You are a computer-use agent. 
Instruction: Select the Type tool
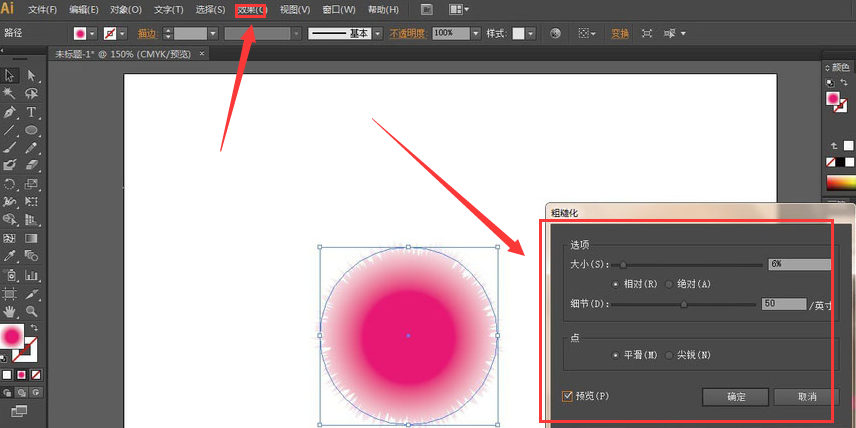point(31,112)
